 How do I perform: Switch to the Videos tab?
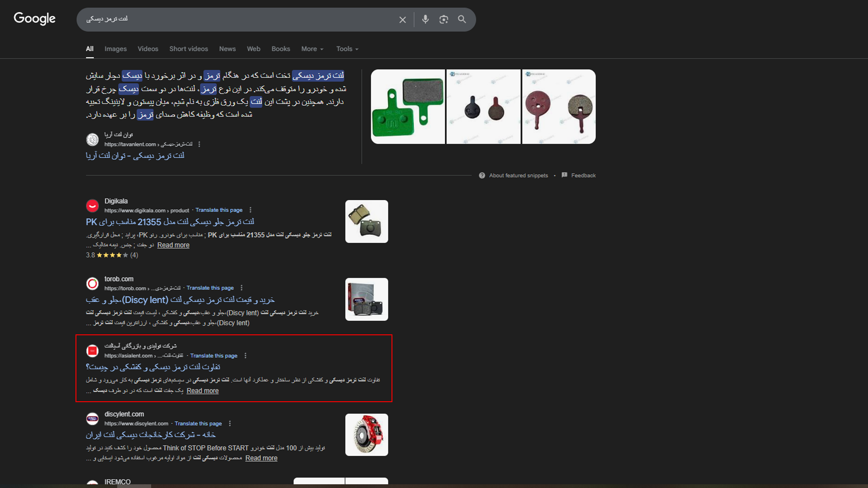[148, 49]
